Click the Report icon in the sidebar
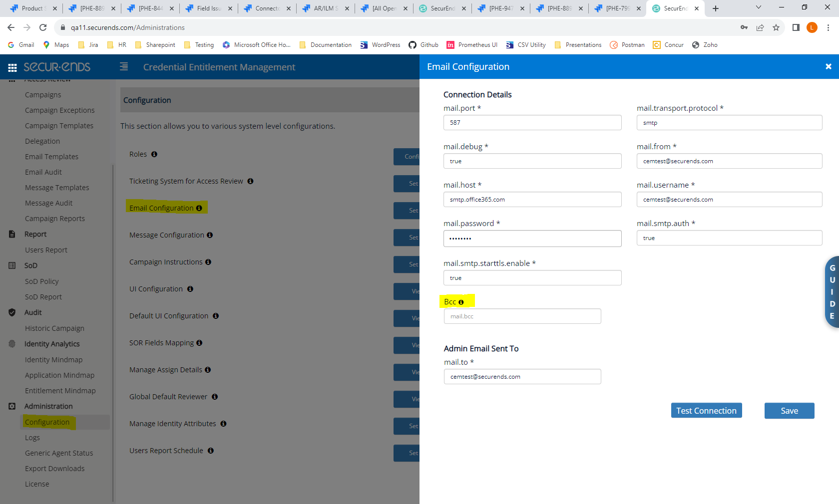 12,234
